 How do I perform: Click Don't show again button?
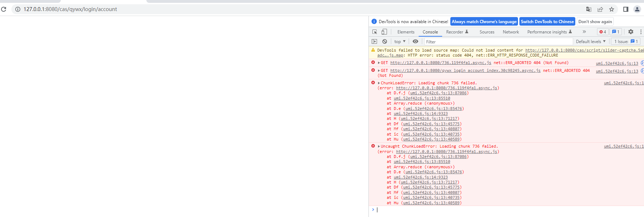coord(595,22)
